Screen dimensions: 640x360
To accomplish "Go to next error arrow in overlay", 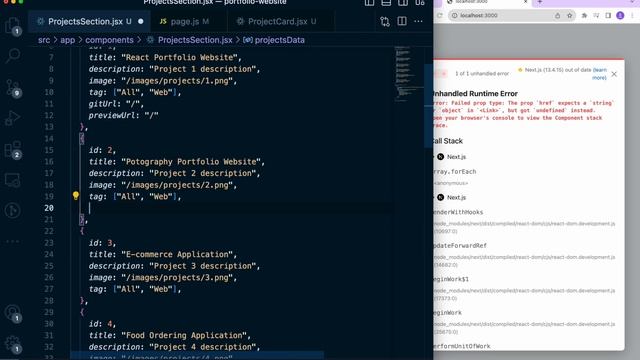I will pos(444,73).
